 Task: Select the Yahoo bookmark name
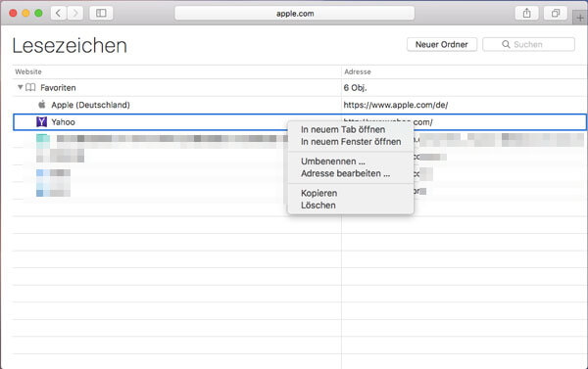tap(64, 122)
